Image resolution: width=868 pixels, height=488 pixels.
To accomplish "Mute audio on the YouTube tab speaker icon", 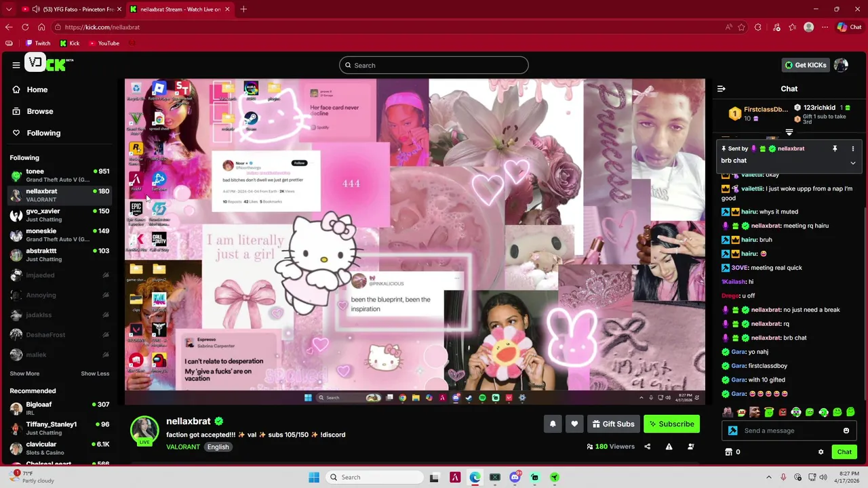I will 35,9.
